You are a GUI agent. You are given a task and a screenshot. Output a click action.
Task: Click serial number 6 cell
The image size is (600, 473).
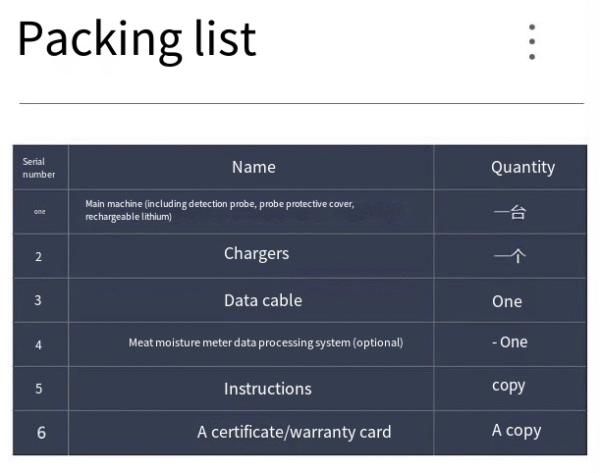coord(41,432)
